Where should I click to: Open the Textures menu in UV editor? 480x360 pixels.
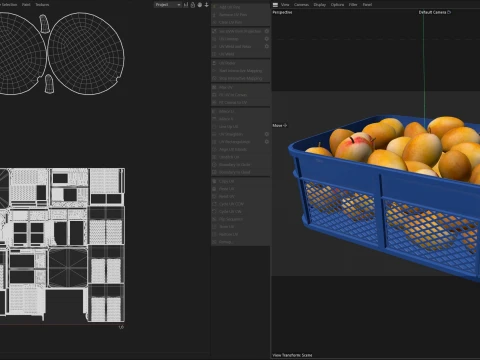click(42, 5)
